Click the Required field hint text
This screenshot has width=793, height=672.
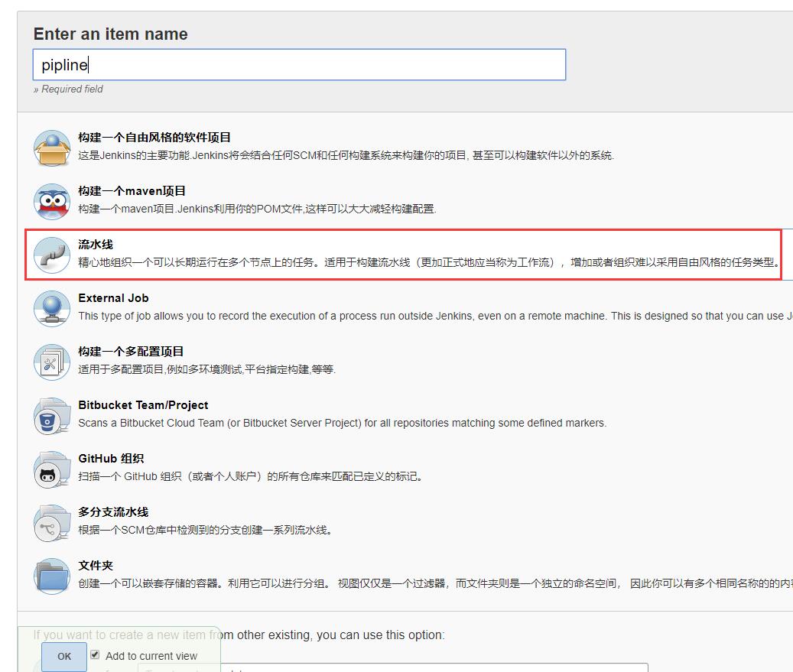click(68, 89)
